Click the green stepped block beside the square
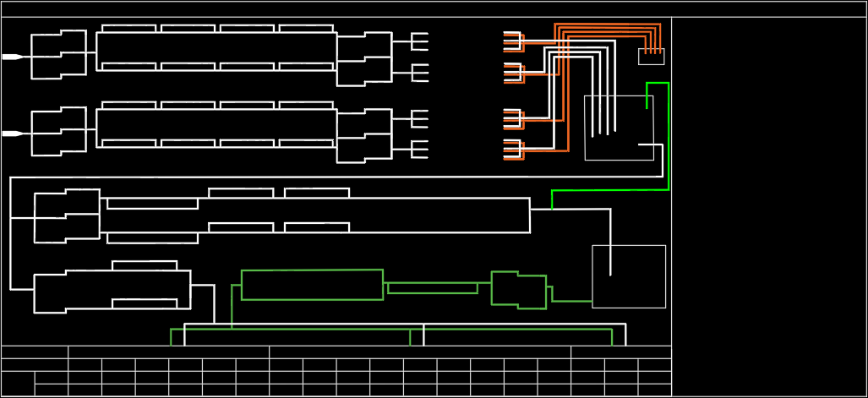The height and width of the screenshot is (398, 868). pos(519,290)
